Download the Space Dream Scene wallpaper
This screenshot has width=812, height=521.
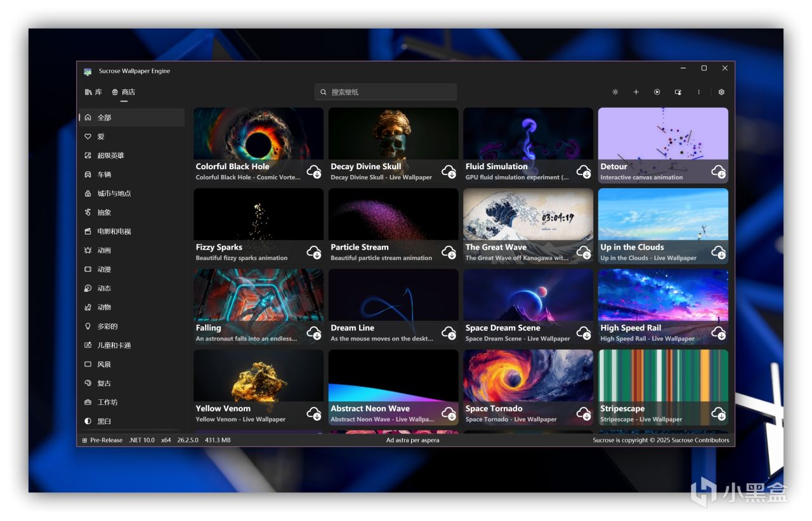click(x=584, y=333)
